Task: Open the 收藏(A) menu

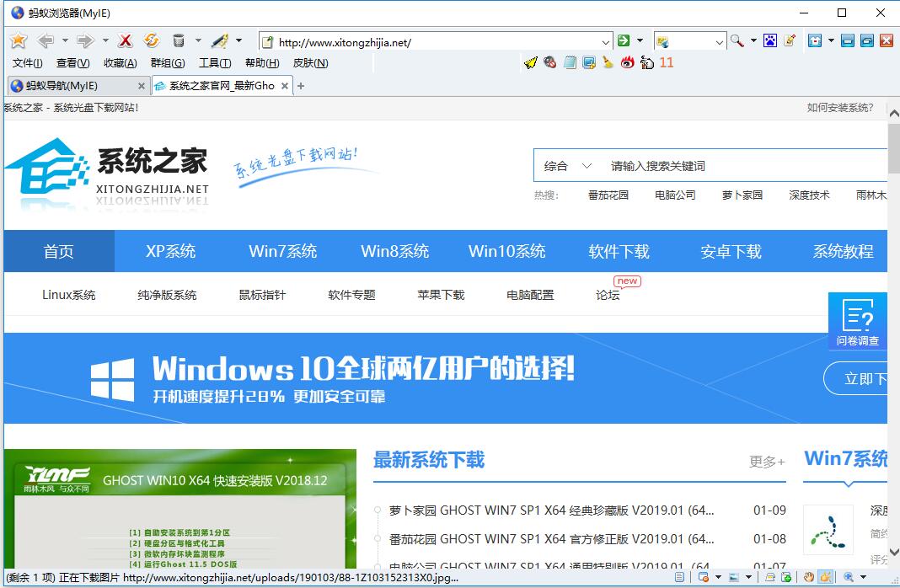Action: 120,63
